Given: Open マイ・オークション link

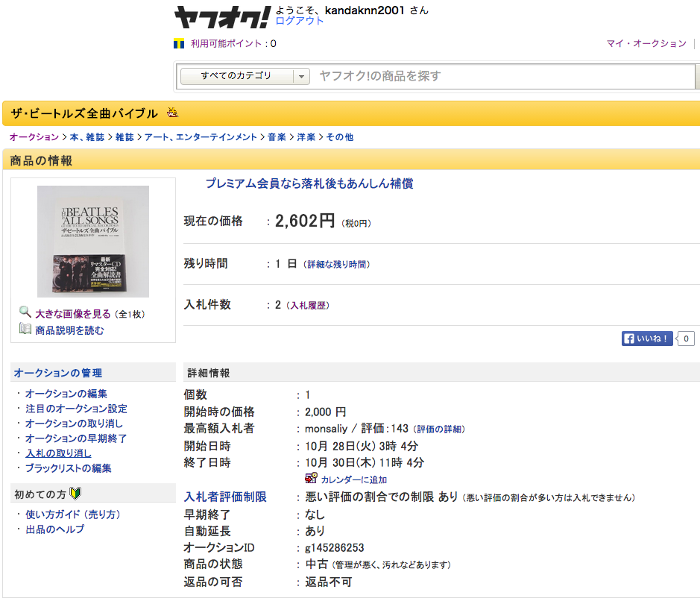Looking at the screenshot, I should coord(646,43).
